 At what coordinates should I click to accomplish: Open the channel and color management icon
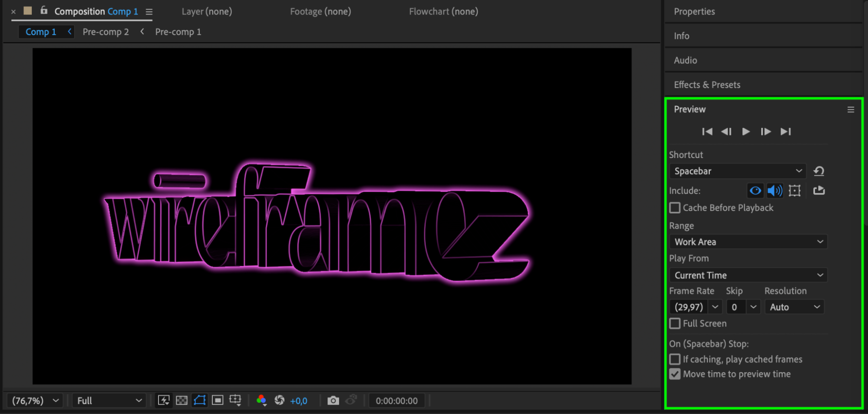261,400
